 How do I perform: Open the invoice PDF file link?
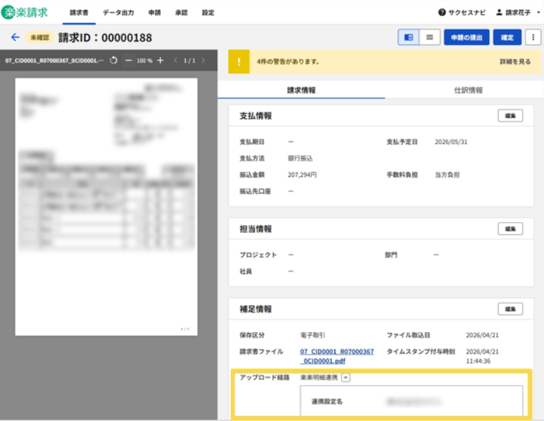point(337,356)
